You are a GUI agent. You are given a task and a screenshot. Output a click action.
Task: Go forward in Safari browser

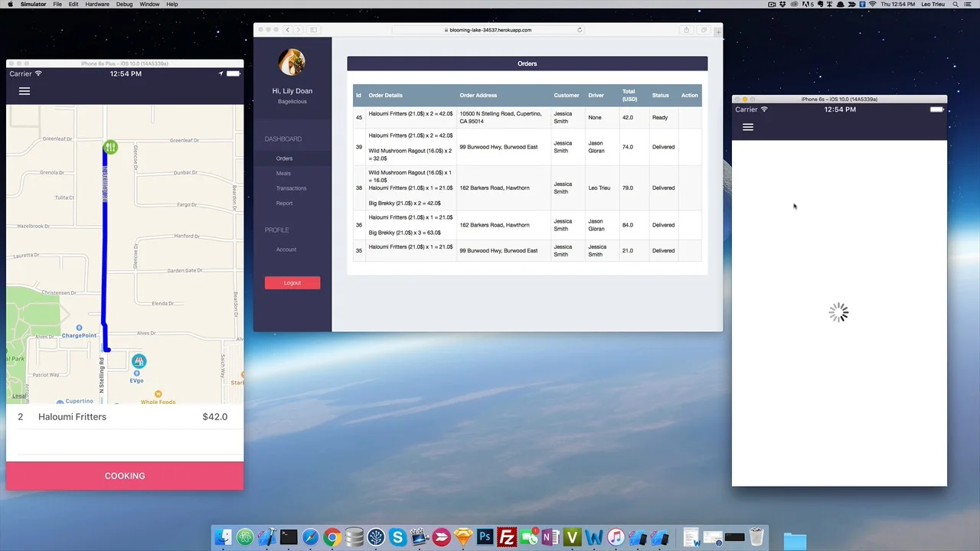coord(297,30)
